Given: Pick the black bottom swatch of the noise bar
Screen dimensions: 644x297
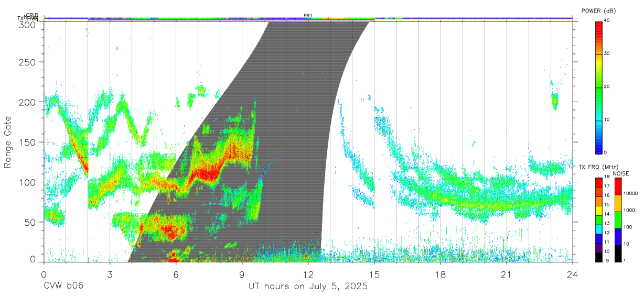Looking at the screenshot, I should [x=618, y=254].
